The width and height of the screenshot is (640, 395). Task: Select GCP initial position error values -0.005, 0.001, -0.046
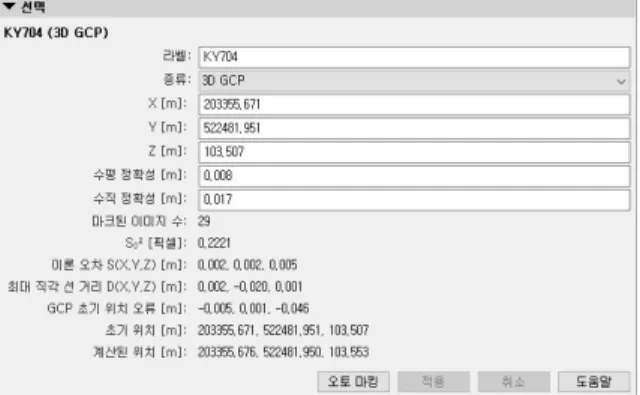click(x=253, y=308)
